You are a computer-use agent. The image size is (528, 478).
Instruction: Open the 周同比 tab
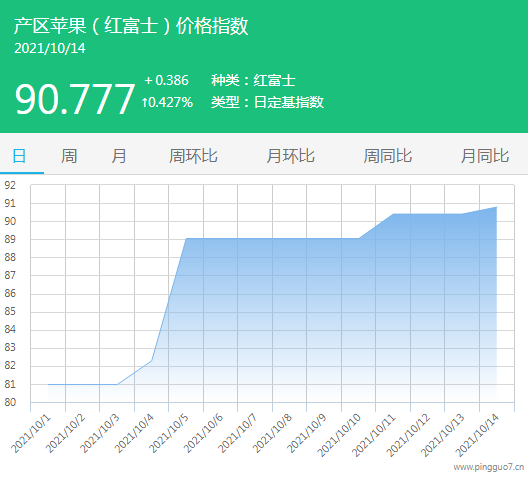tap(388, 156)
